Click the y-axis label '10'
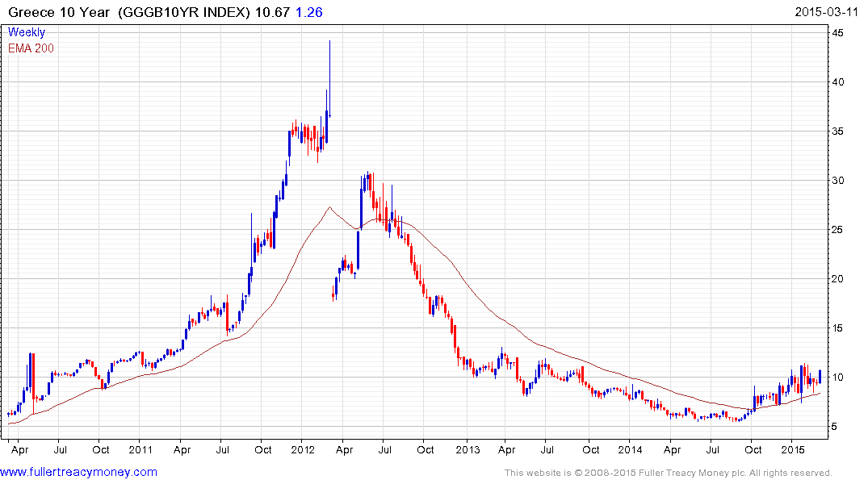This screenshot has height=484, width=868. pyautogui.click(x=837, y=378)
